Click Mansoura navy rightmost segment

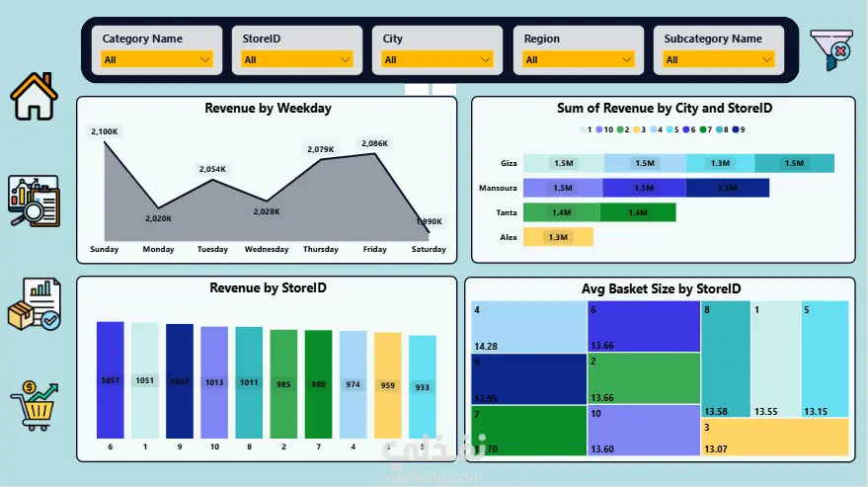(728, 188)
